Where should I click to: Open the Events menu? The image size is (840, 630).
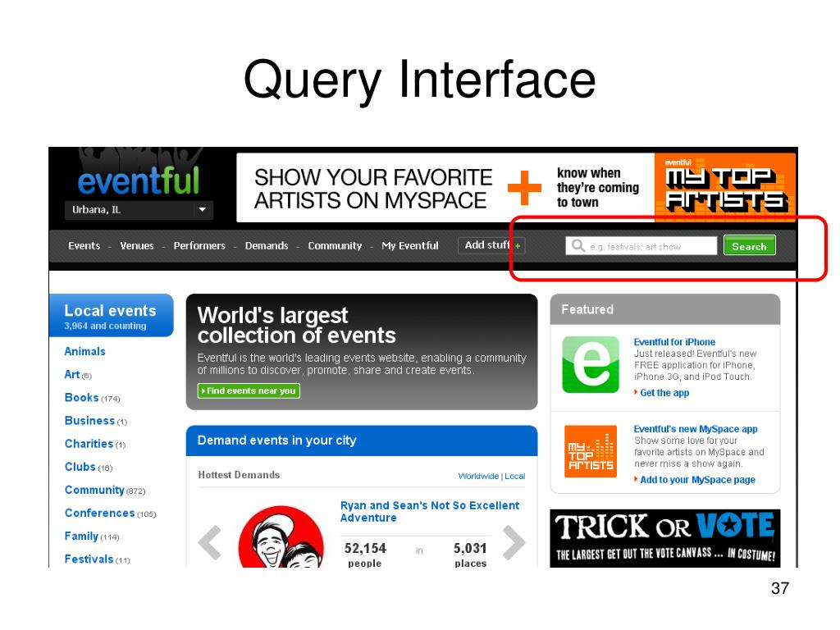pos(84,246)
